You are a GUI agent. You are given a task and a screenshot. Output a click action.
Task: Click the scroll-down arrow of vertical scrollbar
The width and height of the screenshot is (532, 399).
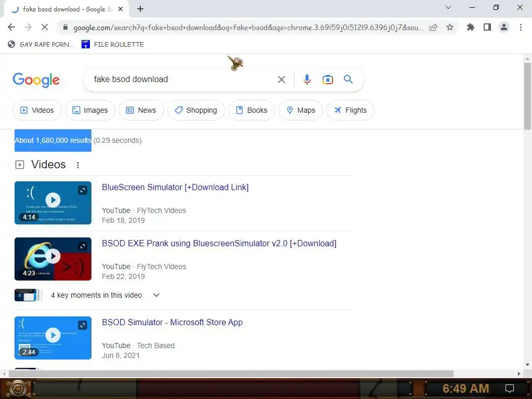pos(528,365)
